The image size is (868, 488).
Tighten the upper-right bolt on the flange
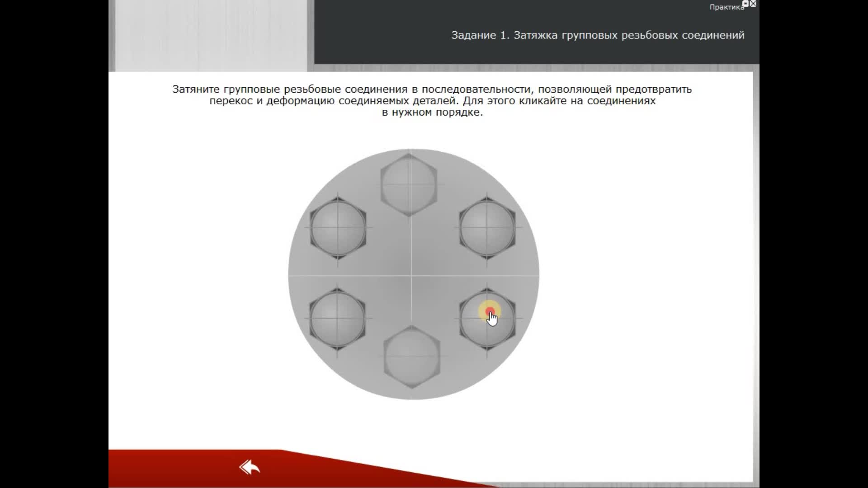point(487,227)
